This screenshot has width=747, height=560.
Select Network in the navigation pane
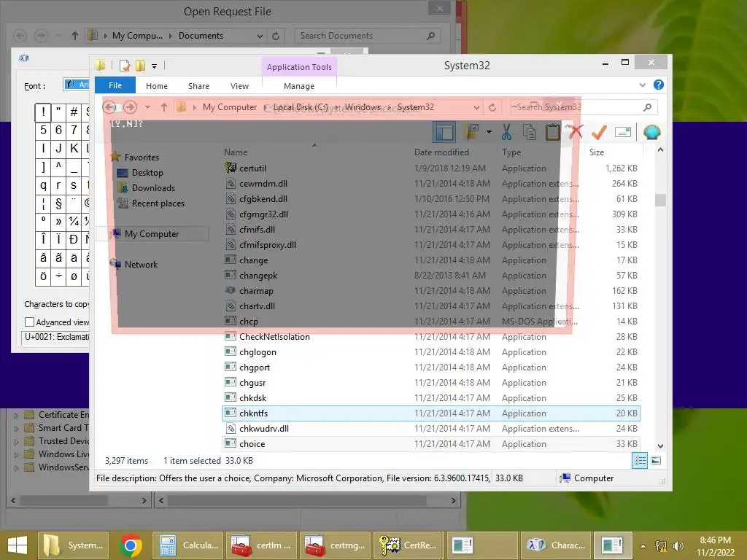point(141,265)
